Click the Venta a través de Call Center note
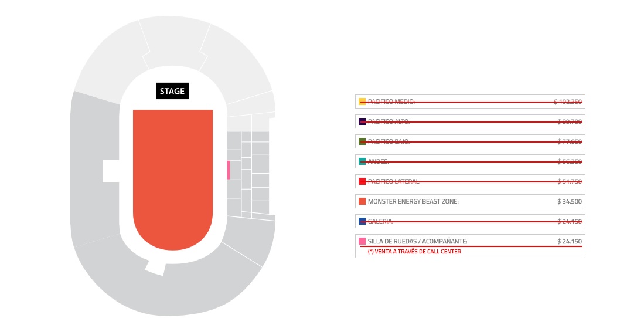644x318 pixels. click(414, 252)
